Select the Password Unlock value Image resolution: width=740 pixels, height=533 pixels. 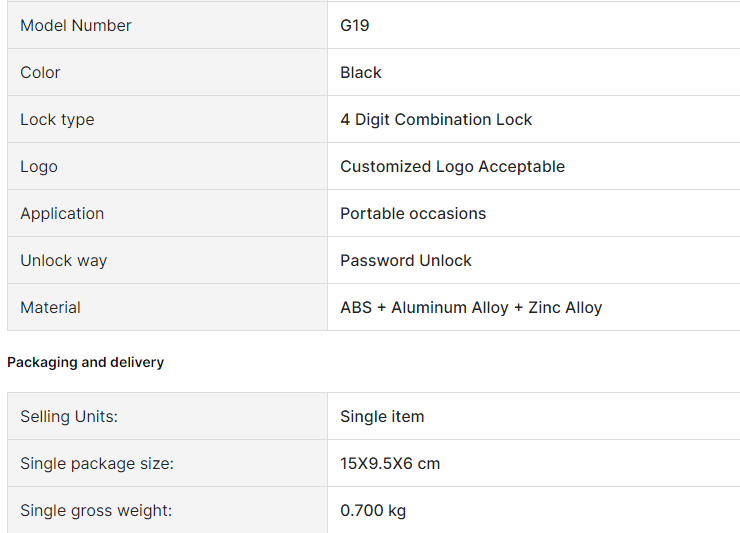click(406, 261)
